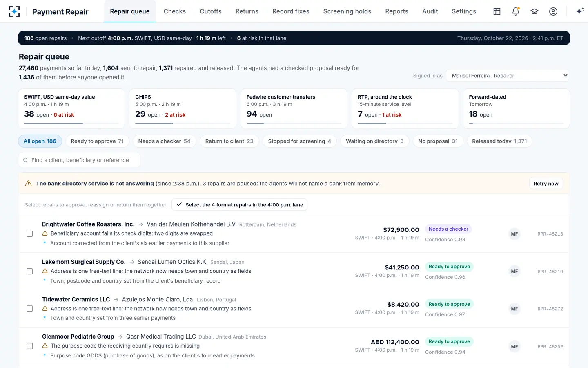588x368 pixels.
Task: Tick the checkbox for Brightwater Coffee Roasters
Action: pos(30,234)
